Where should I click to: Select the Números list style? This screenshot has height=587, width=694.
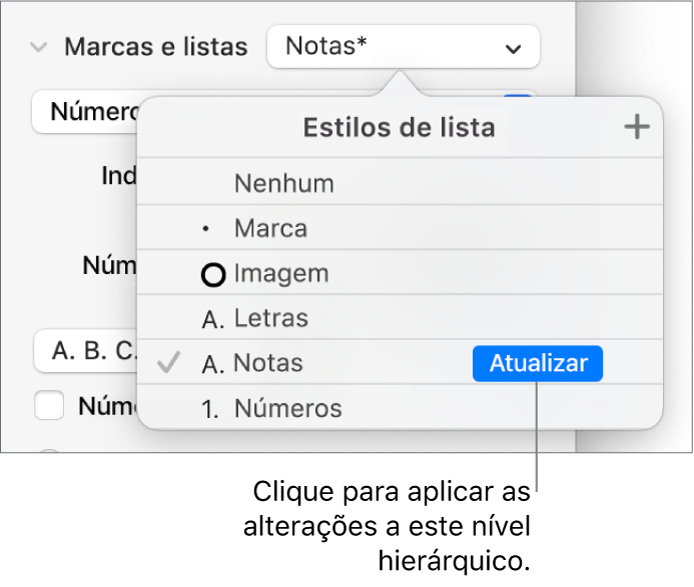pos(288,409)
